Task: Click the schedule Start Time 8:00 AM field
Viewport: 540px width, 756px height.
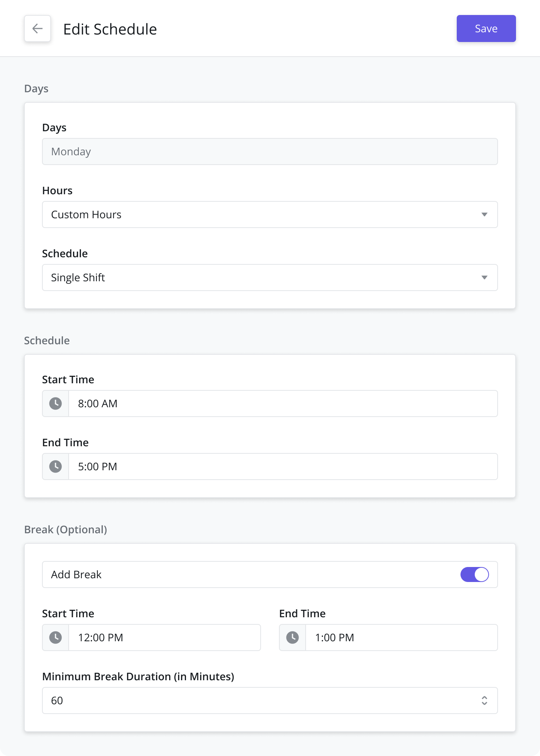Action: pyautogui.click(x=283, y=403)
